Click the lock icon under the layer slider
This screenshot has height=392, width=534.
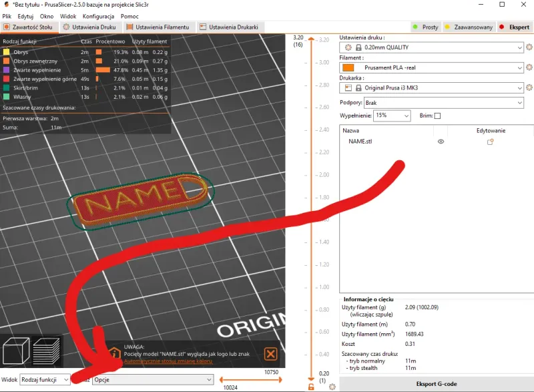311,387
